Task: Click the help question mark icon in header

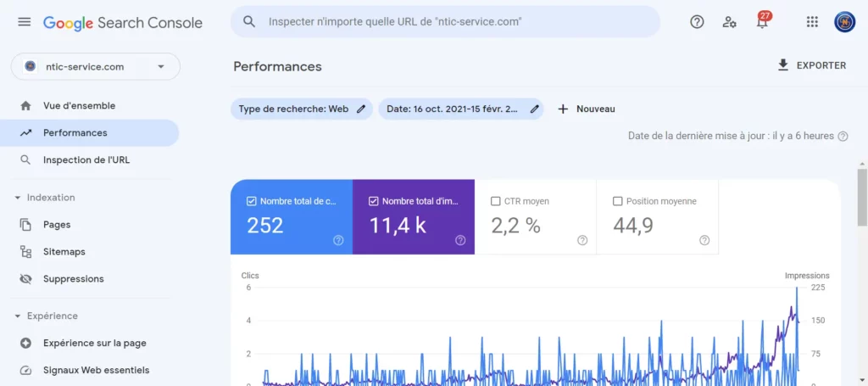Action: [x=697, y=22]
